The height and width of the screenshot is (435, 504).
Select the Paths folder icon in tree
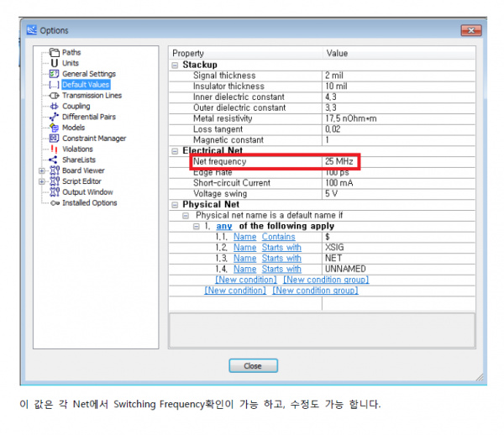coord(55,53)
